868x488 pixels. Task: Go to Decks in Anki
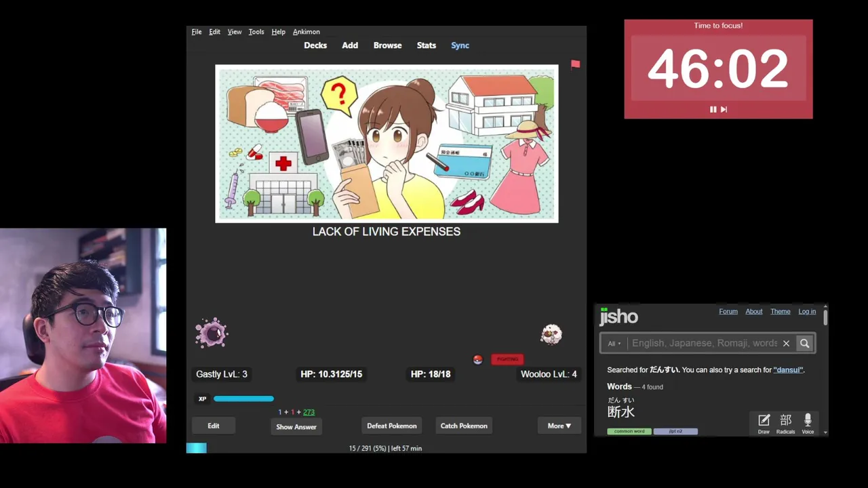coord(315,45)
